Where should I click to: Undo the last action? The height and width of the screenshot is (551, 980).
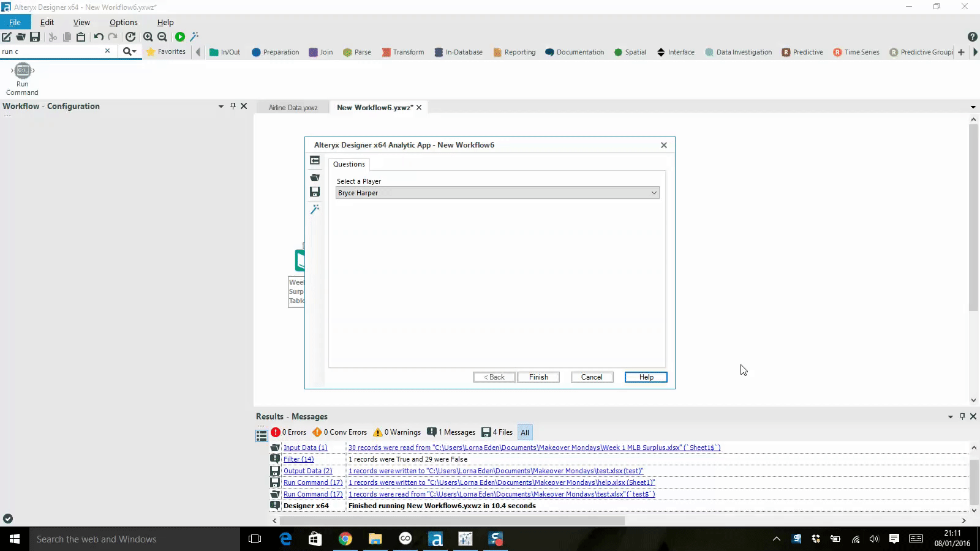(x=99, y=37)
